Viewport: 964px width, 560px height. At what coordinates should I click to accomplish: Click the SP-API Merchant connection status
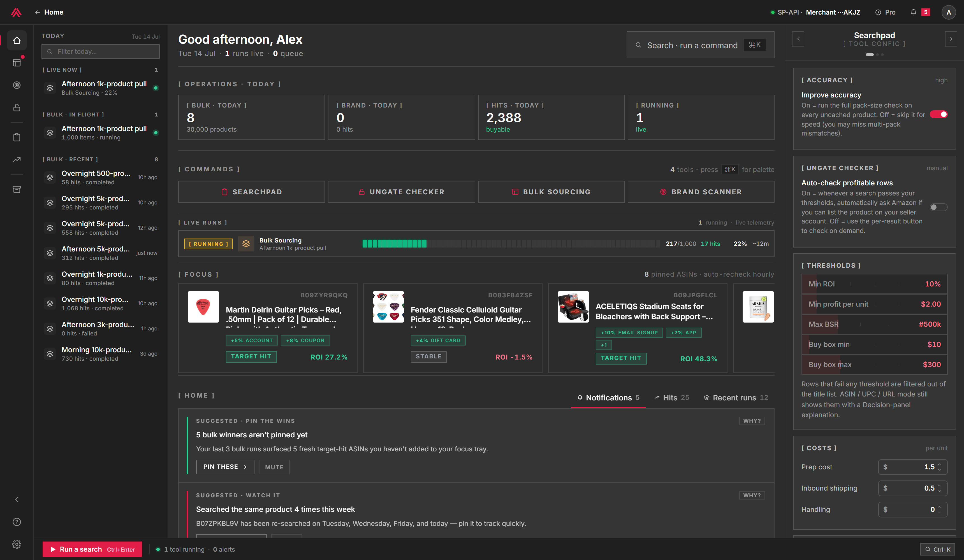[x=815, y=12]
